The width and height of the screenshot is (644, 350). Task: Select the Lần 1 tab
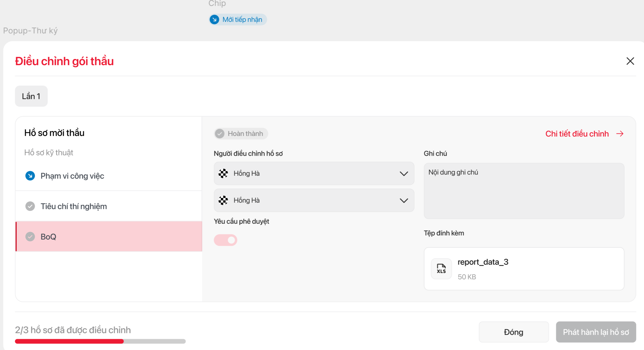(31, 96)
